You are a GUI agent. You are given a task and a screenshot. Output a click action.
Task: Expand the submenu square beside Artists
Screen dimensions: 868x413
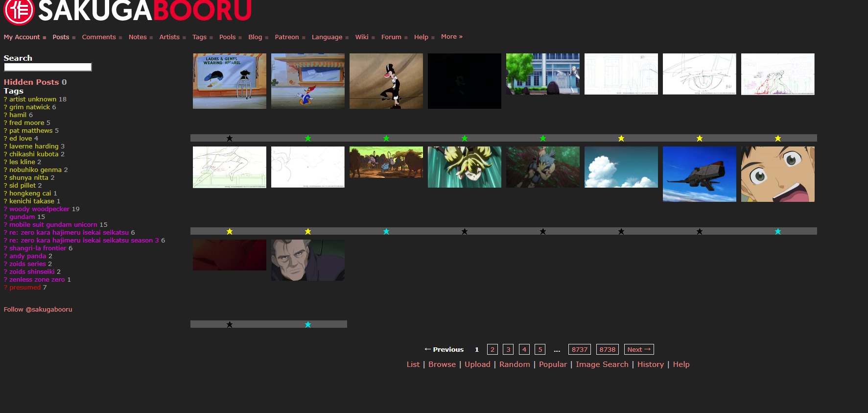[x=184, y=38]
